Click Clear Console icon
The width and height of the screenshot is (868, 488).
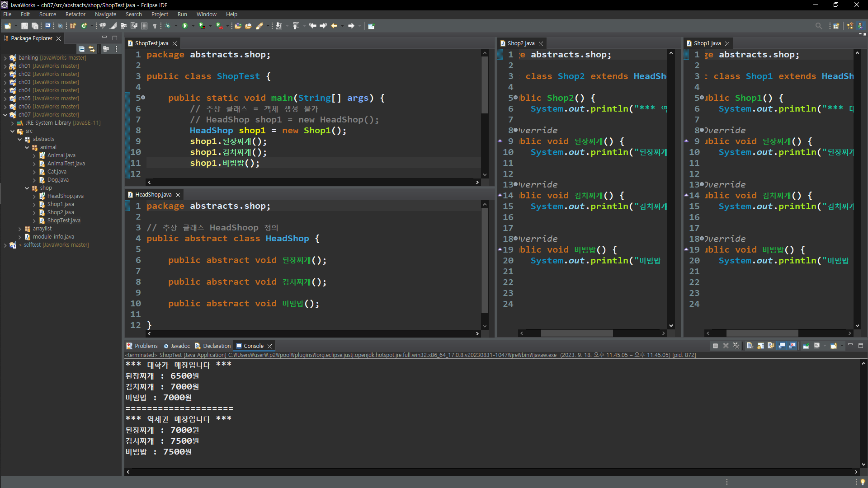[x=749, y=346]
